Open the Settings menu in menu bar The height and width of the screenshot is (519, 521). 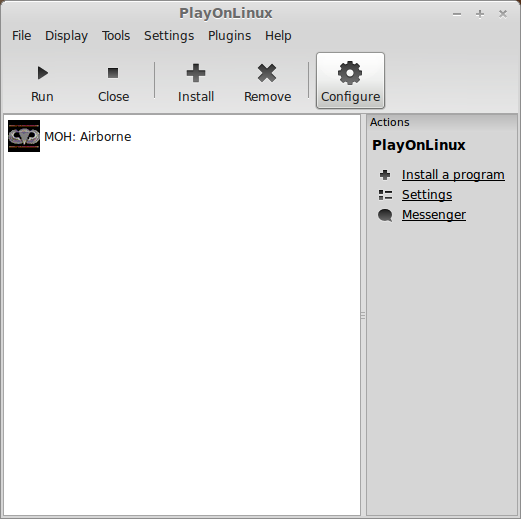pos(169,36)
